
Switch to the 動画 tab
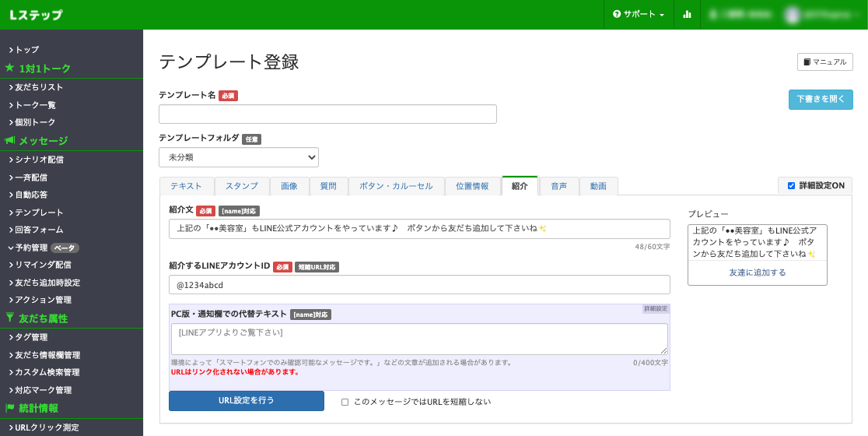pyautogui.click(x=598, y=186)
